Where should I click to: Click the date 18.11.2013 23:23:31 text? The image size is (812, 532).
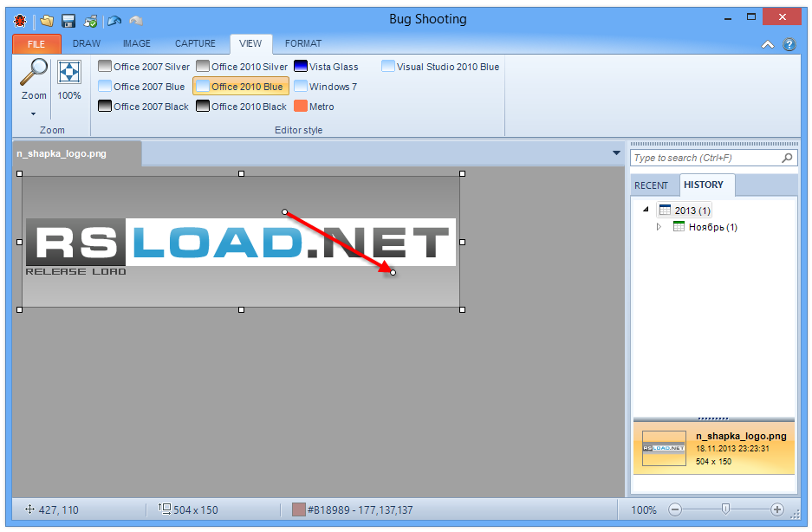click(732, 449)
